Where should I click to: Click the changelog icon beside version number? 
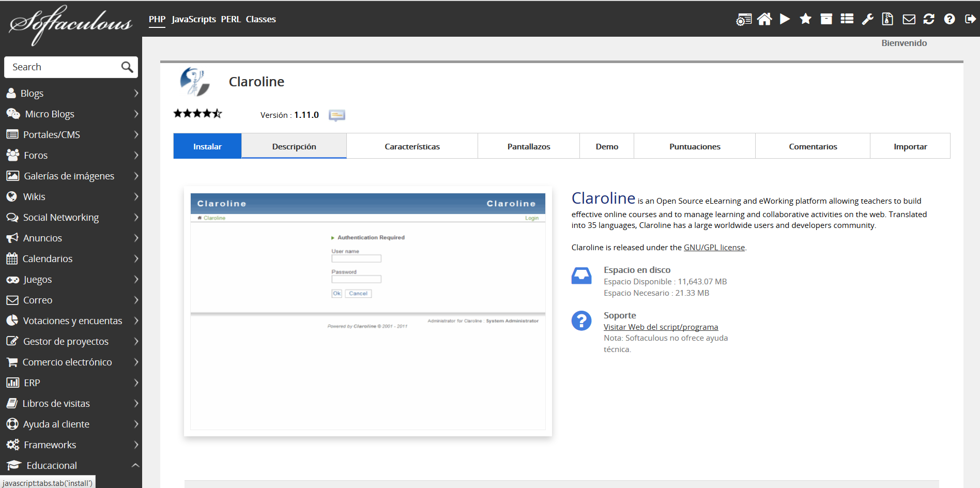click(337, 115)
